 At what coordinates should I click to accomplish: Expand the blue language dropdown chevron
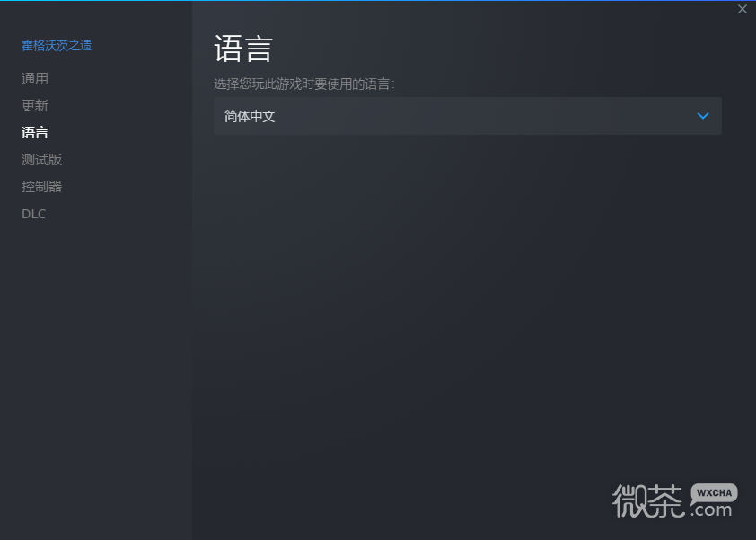click(703, 116)
